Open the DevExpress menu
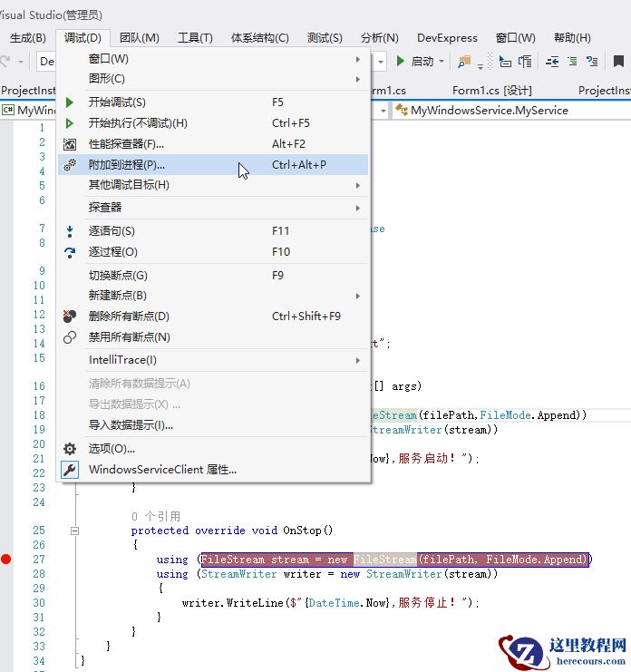This screenshot has height=672, width=631. tap(447, 38)
